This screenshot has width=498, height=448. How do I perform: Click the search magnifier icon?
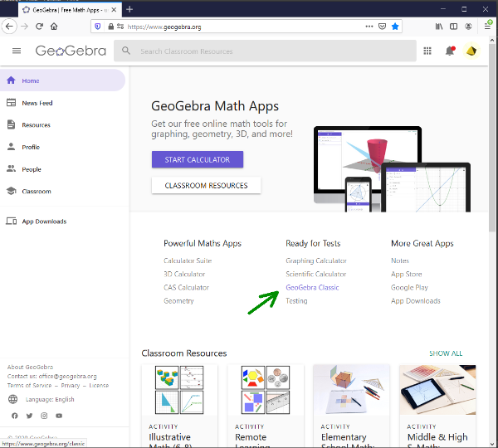tap(126, 51)
